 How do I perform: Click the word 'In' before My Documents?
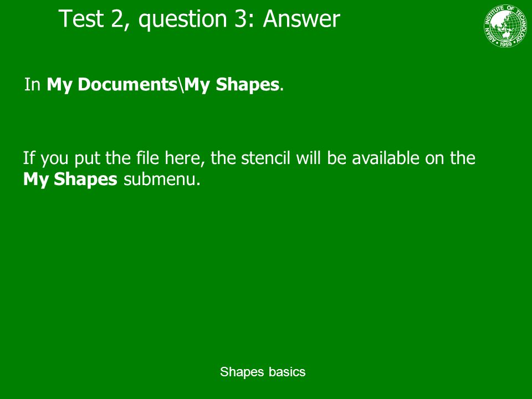[x=33, y=84]
